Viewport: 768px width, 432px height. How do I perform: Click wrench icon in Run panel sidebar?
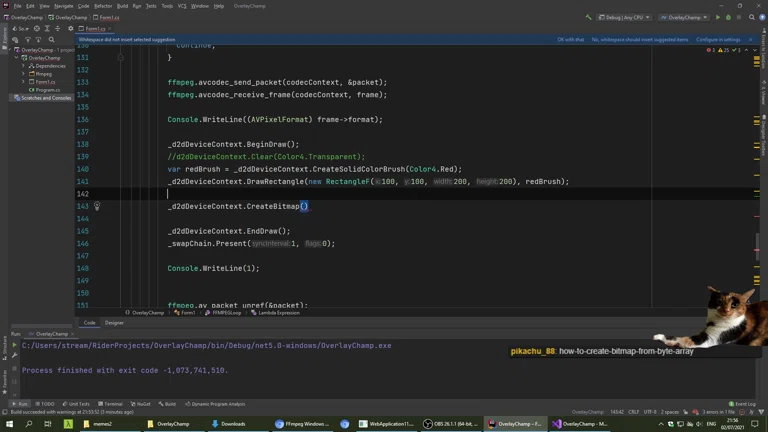tap(14, 356)
